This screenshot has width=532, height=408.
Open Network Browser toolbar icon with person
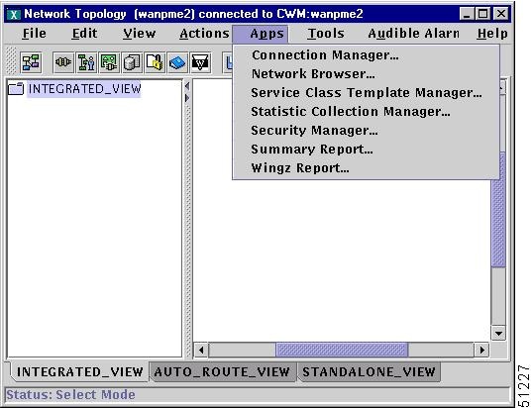click(x=86, y=62)
